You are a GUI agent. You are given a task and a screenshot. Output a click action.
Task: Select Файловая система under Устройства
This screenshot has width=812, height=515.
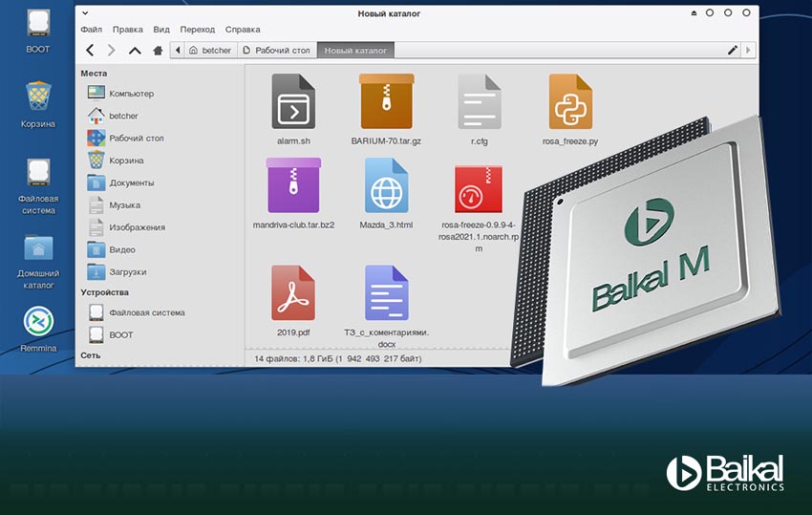point(137,312)
